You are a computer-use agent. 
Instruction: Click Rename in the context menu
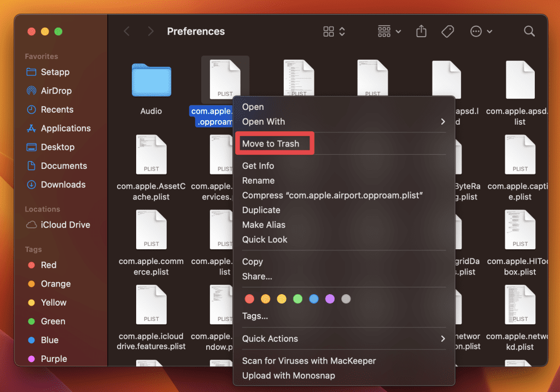coord(258,180)
